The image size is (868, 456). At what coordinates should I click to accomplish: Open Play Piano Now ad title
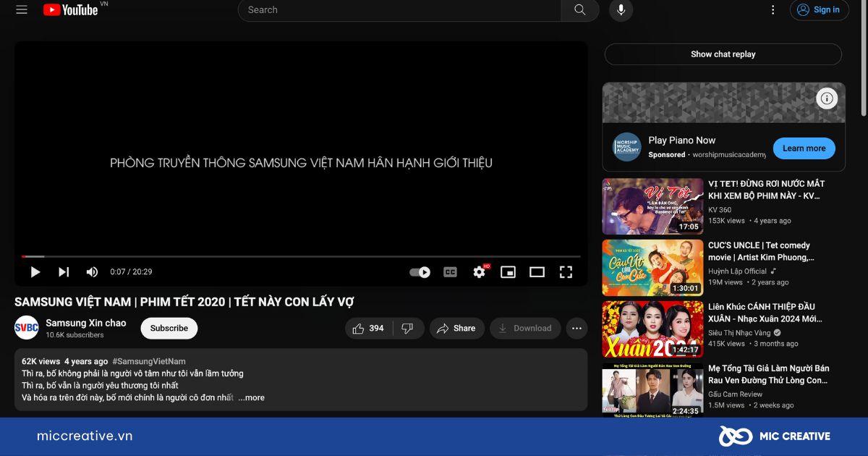(x=682, y=140)
